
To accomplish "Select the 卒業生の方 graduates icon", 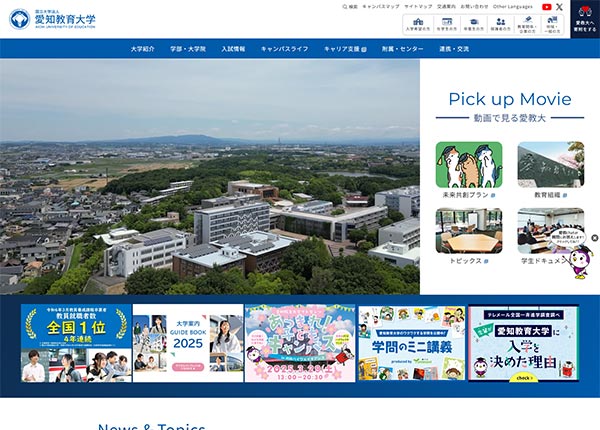I will (474, 24).
